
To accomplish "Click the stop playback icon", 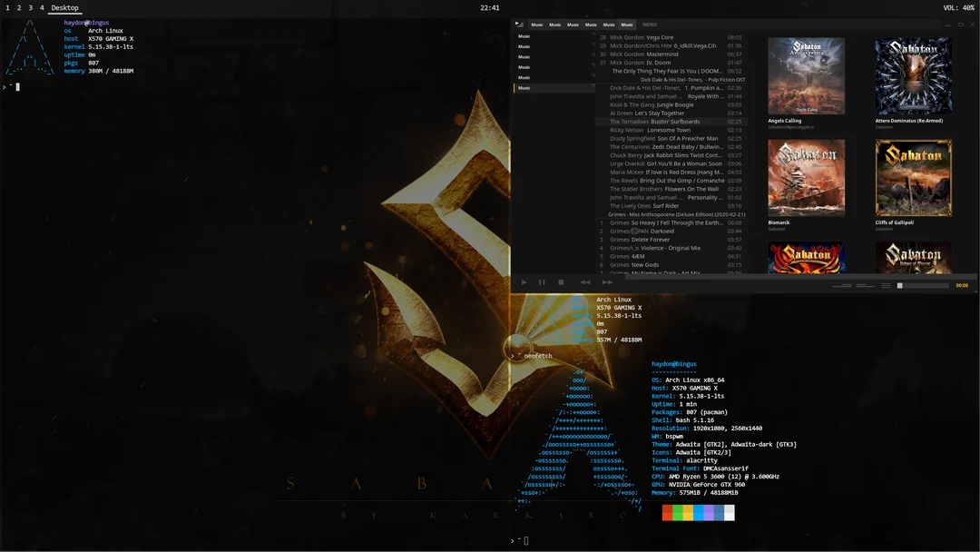I will click(x=562, y=281).
